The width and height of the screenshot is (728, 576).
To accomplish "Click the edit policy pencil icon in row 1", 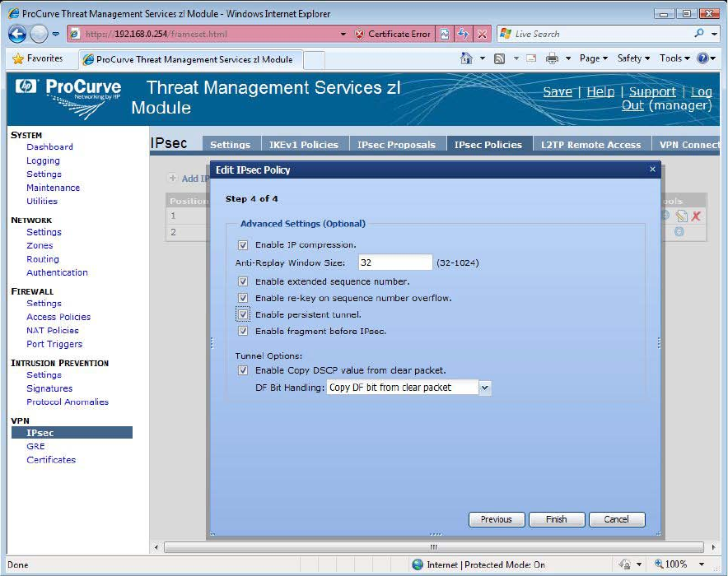I will click(682, 216).
